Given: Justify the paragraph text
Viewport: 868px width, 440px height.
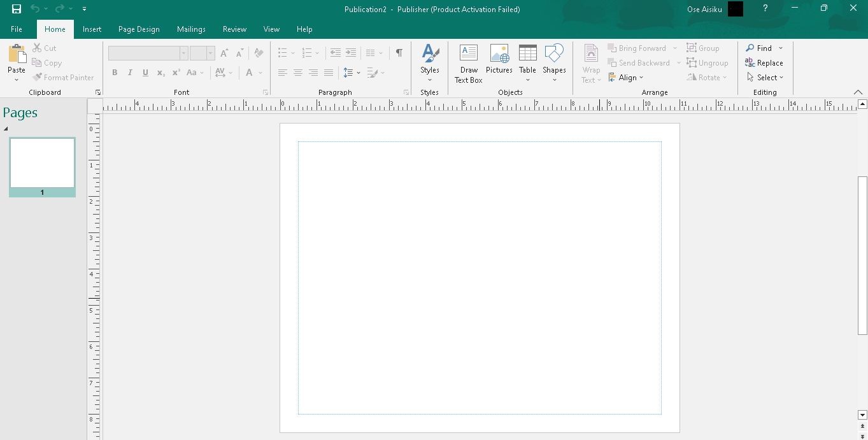Looking at the screenshot, I should (x=329, y=73).
